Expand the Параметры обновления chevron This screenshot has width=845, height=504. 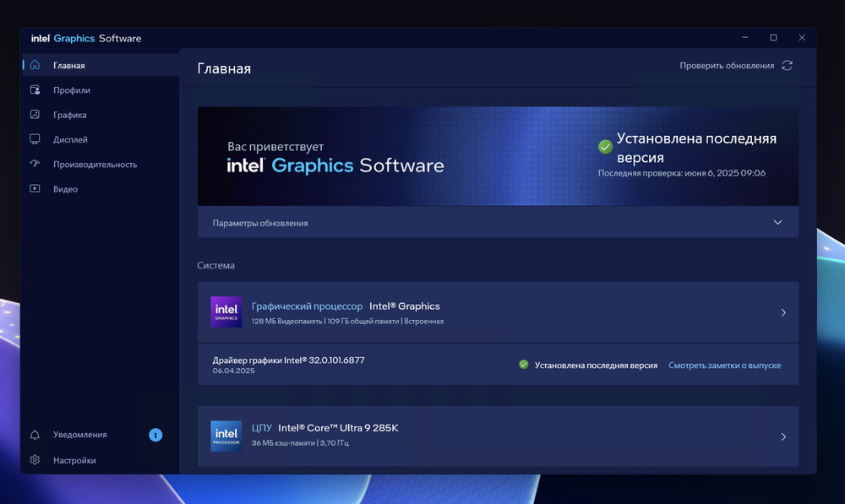tap(777, 222)
